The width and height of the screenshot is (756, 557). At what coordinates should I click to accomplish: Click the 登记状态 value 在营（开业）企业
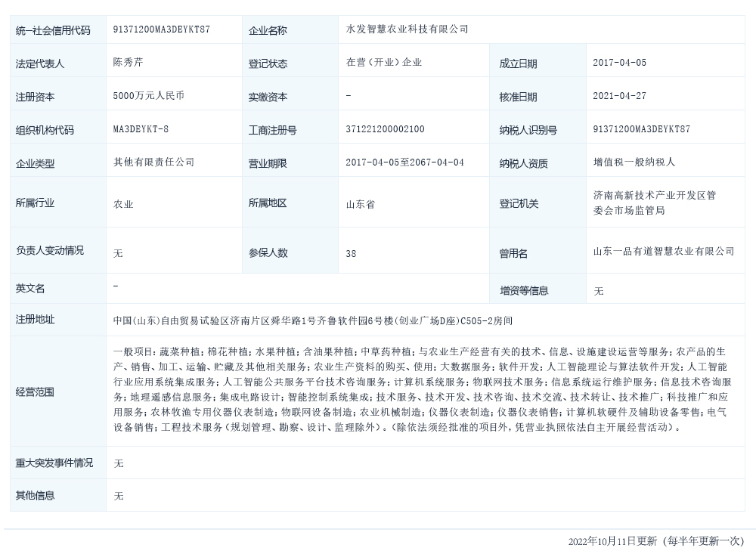pos(383,63)
